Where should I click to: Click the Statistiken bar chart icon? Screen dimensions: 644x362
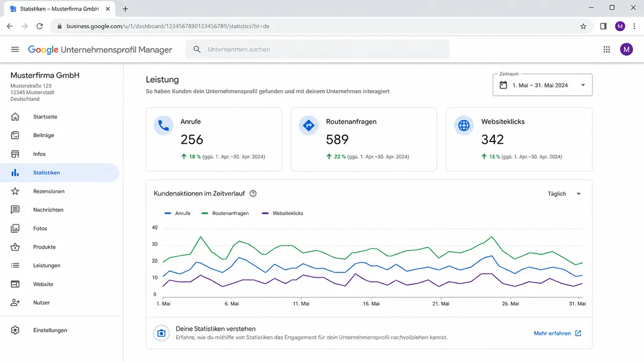click(15, 173)
